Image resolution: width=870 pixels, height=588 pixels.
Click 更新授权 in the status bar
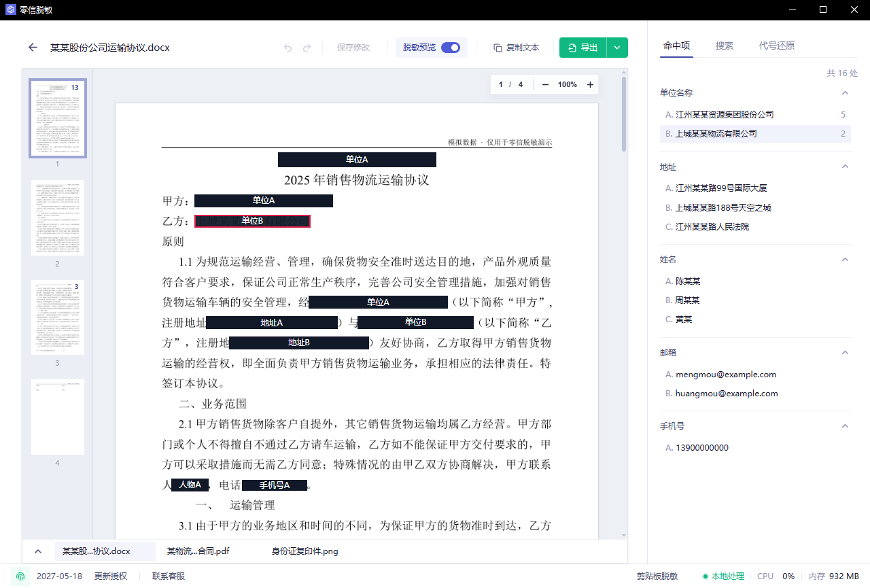pos(111,576)
